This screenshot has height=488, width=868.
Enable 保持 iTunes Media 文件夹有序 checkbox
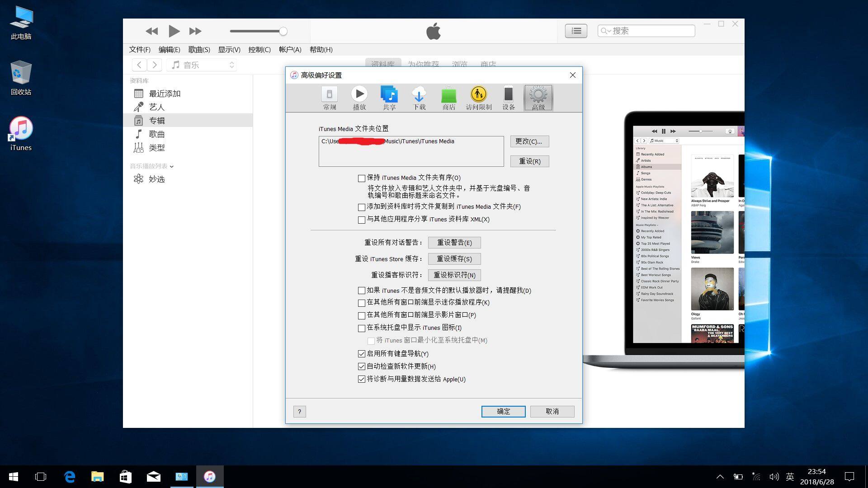[362, 178]
